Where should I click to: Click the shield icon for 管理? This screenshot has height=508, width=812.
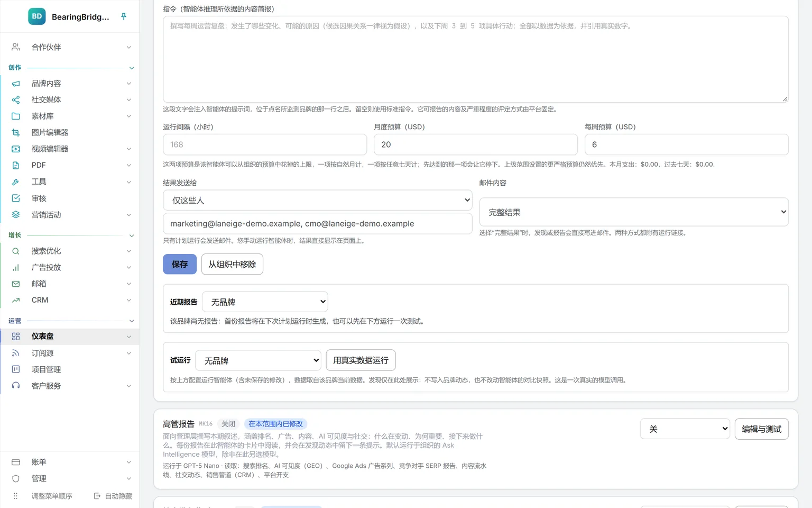[x=16, y=478]
